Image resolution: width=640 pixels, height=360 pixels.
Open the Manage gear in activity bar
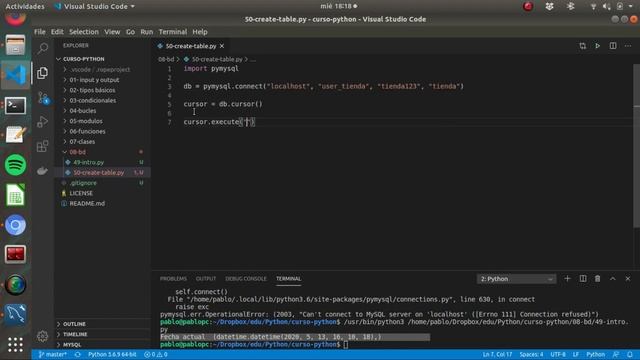point(42,336)
